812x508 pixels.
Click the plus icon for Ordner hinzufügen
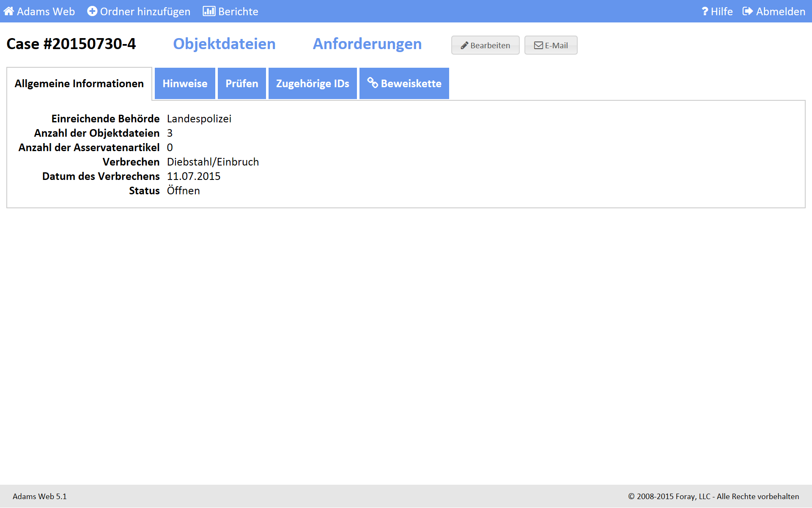(x=92, y=11)
